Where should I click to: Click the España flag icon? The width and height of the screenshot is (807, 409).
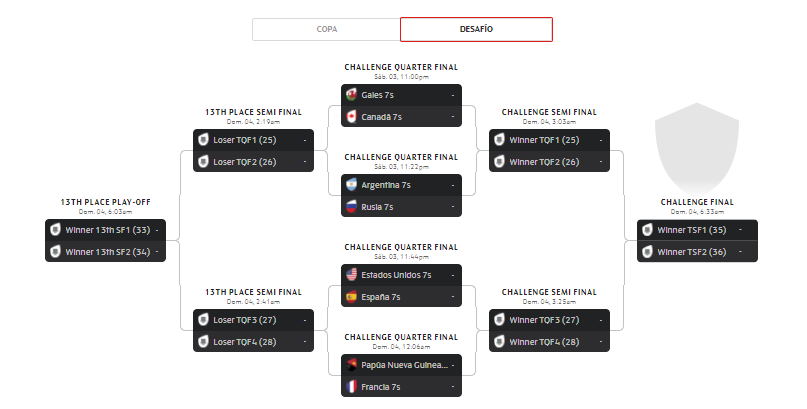[x=351, y=297]
